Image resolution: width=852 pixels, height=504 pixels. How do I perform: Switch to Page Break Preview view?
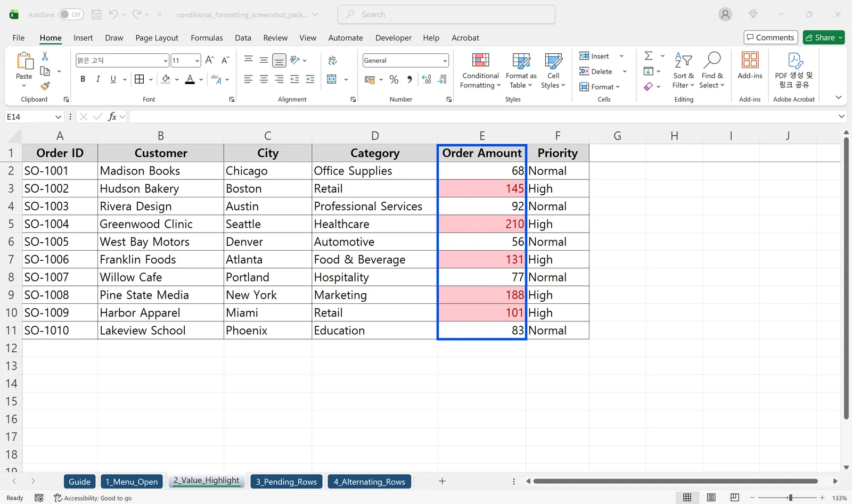[735, 498]
